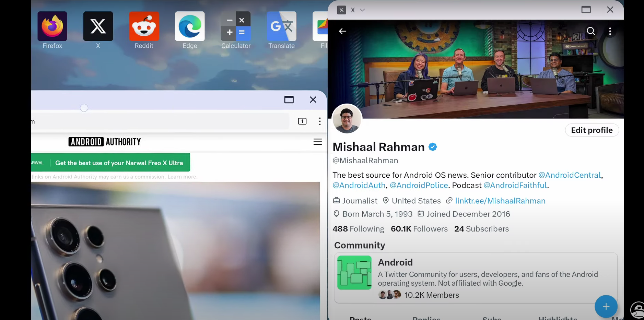This screenshot has width=644, height=320.
Task: Open the X app icon on the desktop
Action: 98,26
